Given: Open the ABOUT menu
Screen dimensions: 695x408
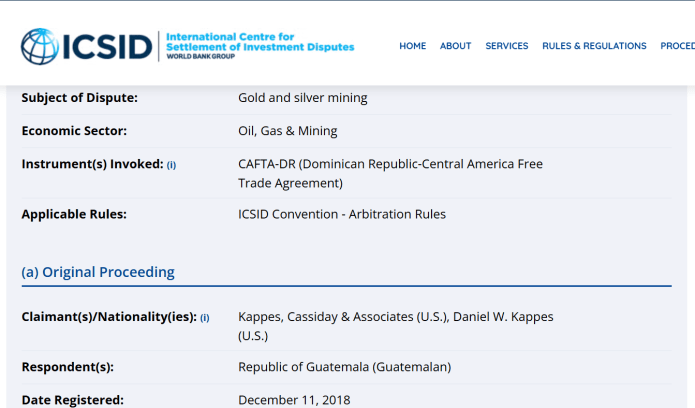Looking at the screenshot, I should pyautogui.click(x=455, y=46).
